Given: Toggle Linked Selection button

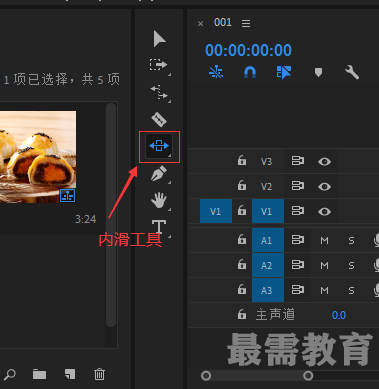Looking at the screenshot, I should [284, 72].
